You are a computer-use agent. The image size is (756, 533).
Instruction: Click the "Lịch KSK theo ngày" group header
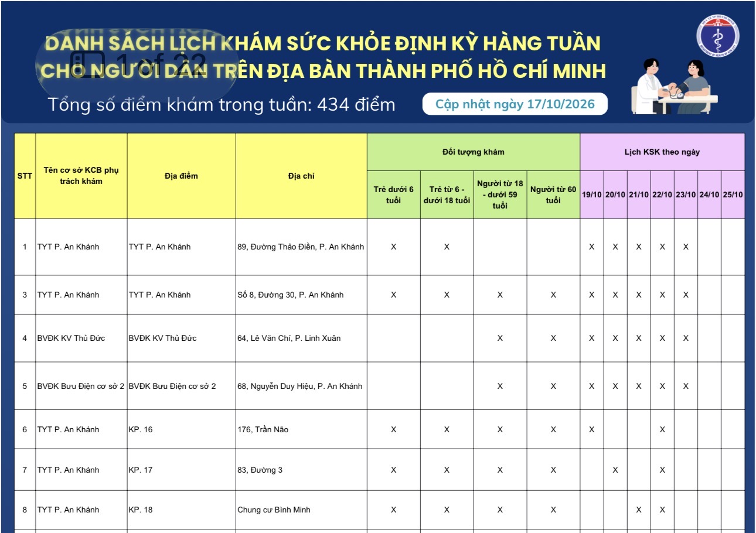click(x=662, y=152)
